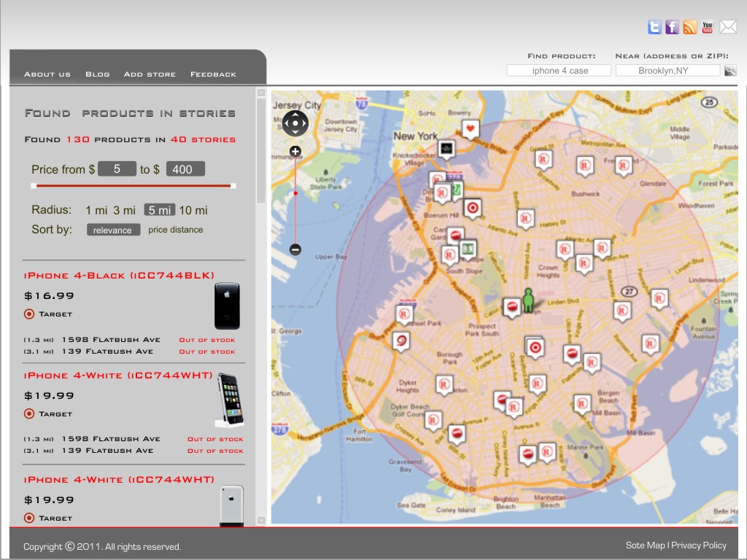Image resolution: width=747 pixels, height=560 pixels.
Task: Click the Target bullseye marker near Boerum Hill
Action: [472, 208]
